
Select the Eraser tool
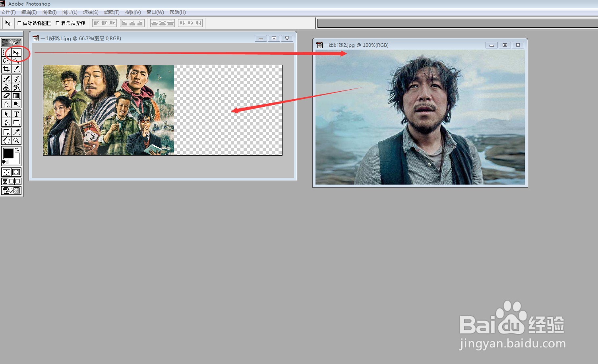(6, 95)
